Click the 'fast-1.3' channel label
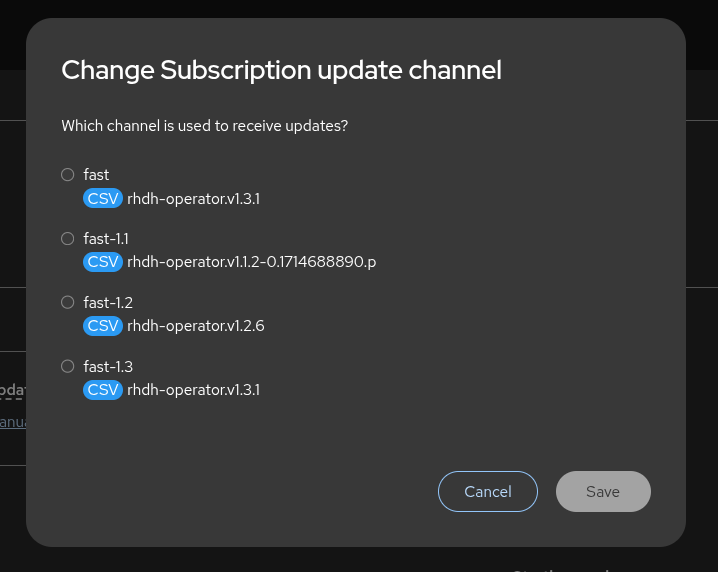The width and height of the screenshot is (718, 572). (x=108, y=367)
